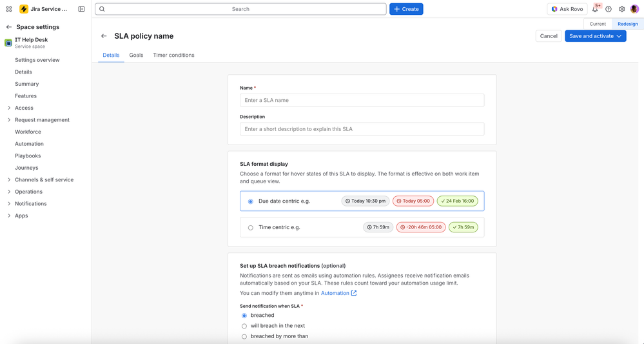Click the Ask Rovo button
This screenshot has width=644, height=344.
[x=567, y=9]
